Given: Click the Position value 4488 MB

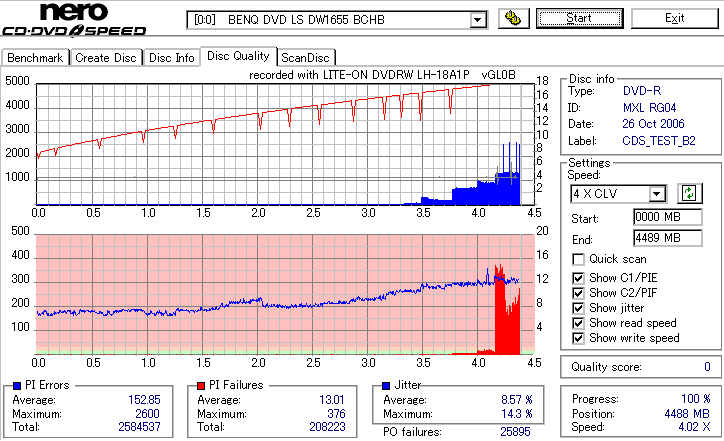Looking at the screenshot, I should (x=687, y=414).
